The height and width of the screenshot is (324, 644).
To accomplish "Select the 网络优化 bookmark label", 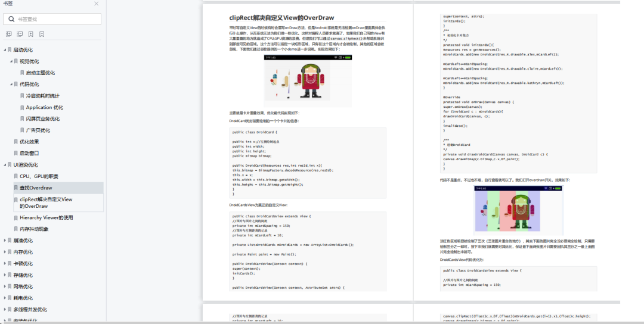I will pyautogui.click(x=23, y=286).
